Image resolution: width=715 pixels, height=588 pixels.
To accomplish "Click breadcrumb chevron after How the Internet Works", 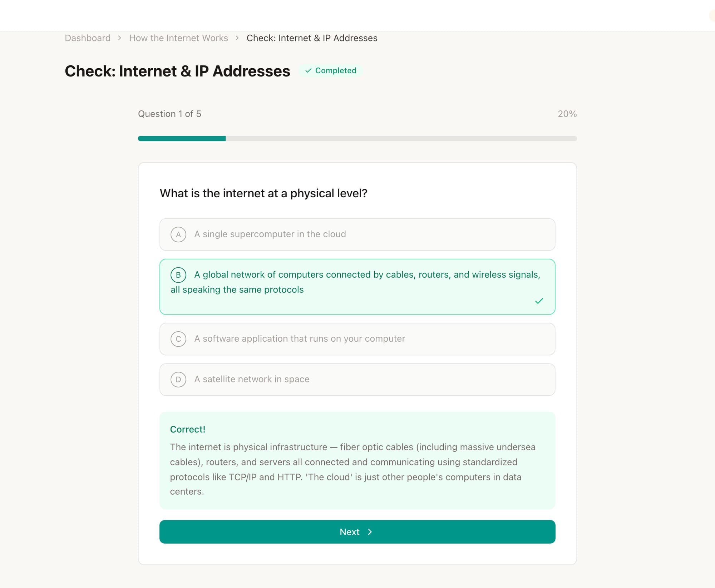I will [237, 38].
